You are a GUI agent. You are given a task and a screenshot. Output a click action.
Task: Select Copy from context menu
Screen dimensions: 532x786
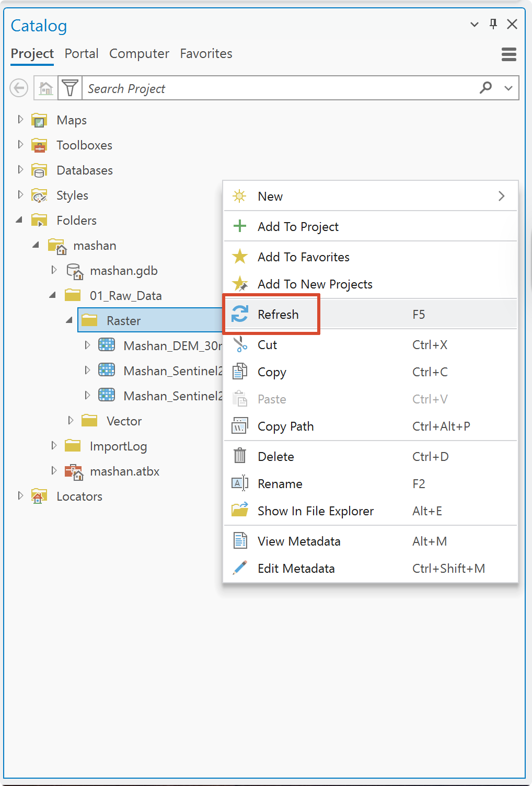coord(371,372)
